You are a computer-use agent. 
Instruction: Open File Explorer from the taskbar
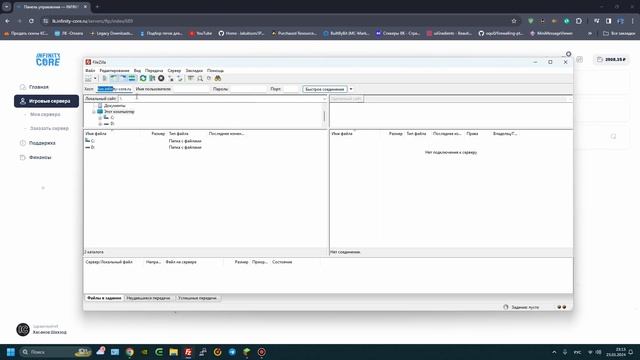pos(173,352)
